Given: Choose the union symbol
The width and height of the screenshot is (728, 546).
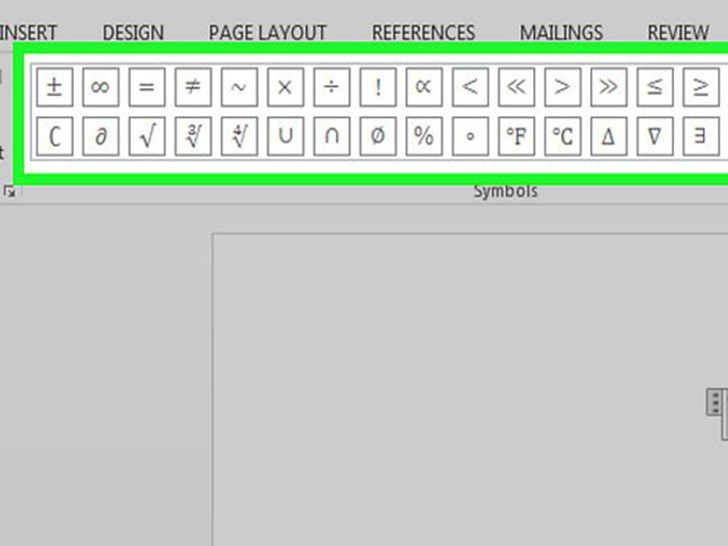Looking at the screenshot, I should (x=285, y=136).
